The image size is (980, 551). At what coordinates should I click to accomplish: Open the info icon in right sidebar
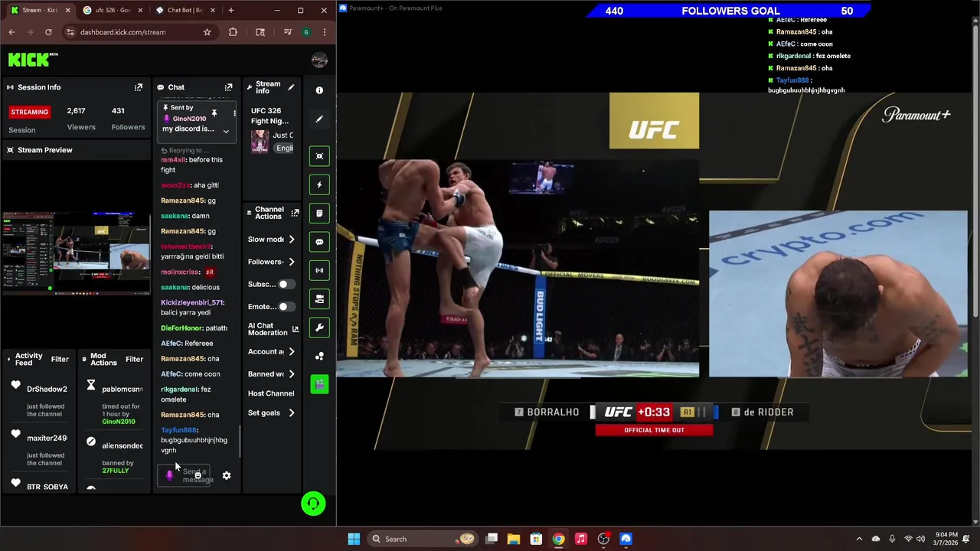319,90
